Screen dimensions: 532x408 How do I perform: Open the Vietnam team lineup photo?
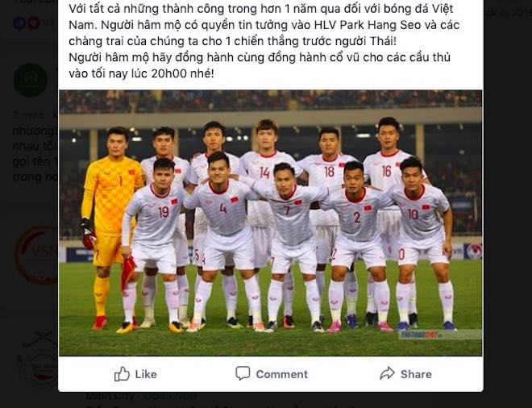coord(270,223)
